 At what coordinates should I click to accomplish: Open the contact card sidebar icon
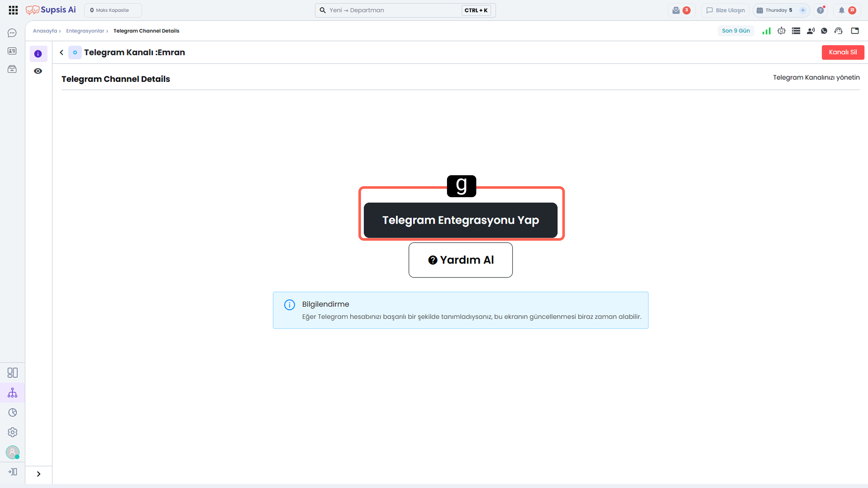point(12,51)
